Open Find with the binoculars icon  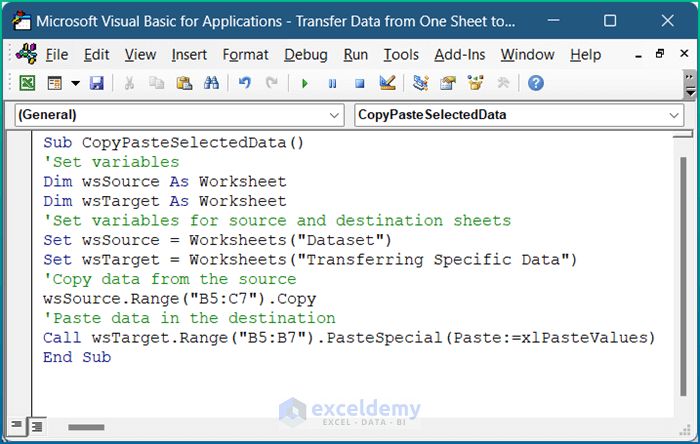(x=211, y=83)
